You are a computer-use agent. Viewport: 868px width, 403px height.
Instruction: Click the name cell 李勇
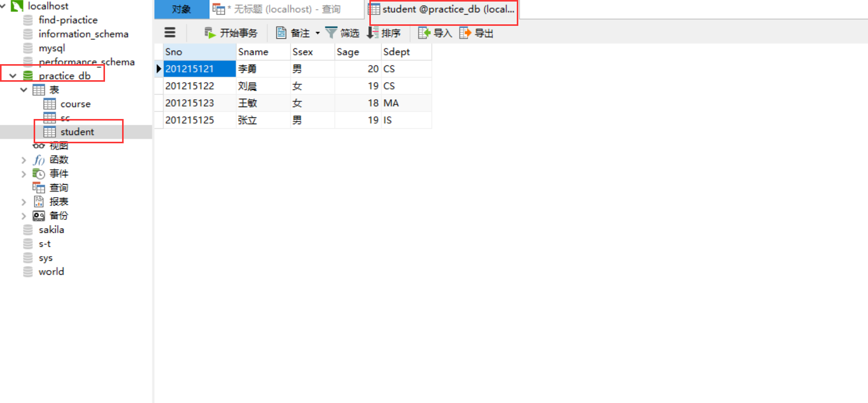pos(263,69)
